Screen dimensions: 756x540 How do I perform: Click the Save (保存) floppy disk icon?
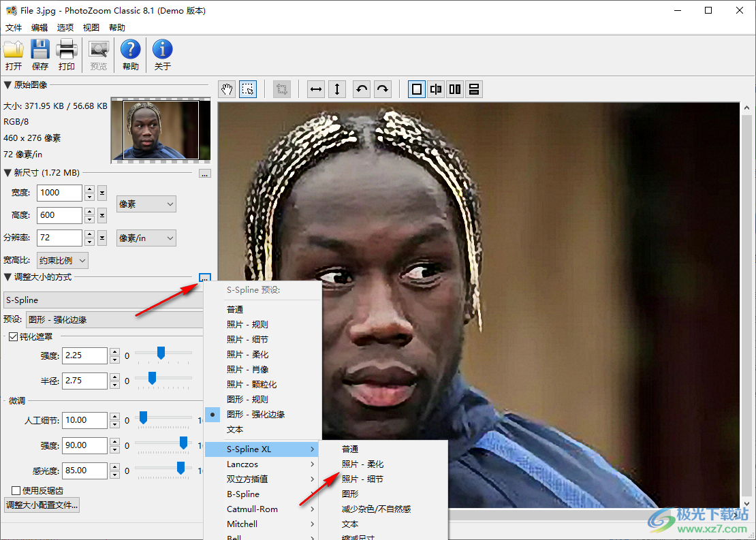tap(40, 49)
